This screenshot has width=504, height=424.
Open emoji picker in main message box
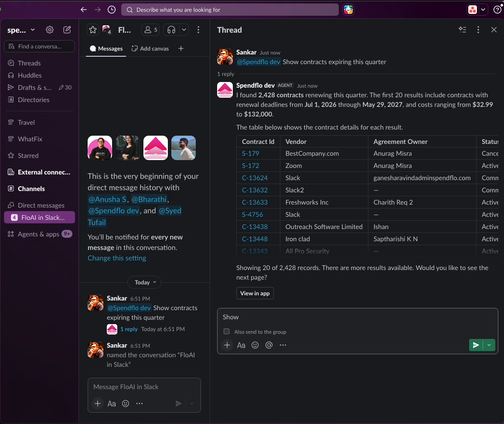click(x=126, y=403)
